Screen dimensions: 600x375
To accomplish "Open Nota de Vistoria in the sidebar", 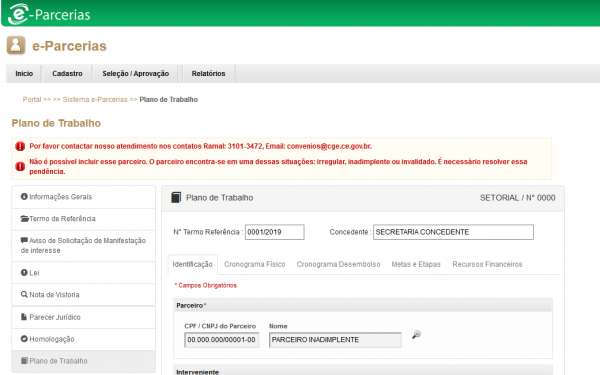I will pos(84,295).
